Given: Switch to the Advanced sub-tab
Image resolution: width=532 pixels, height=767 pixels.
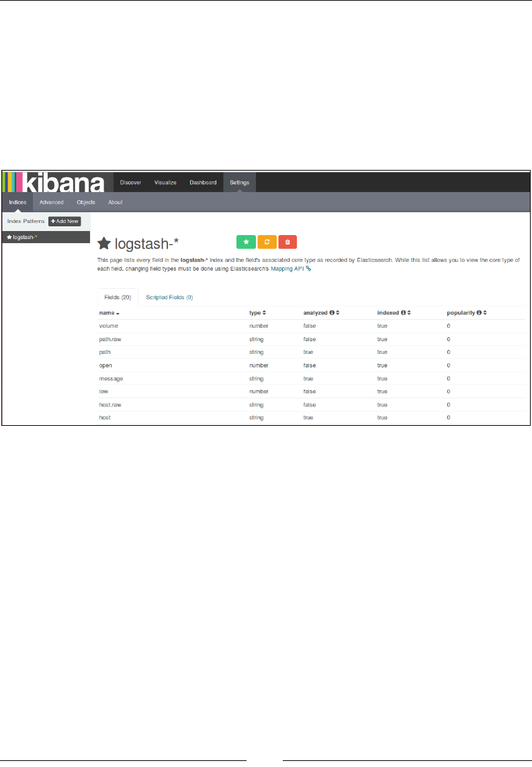Looking at the screenshot, I should tap(52, 202).
